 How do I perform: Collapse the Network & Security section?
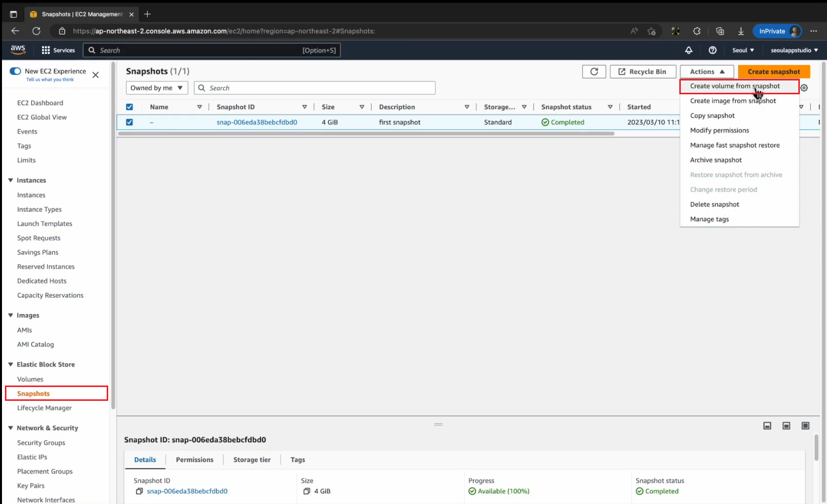11,428
